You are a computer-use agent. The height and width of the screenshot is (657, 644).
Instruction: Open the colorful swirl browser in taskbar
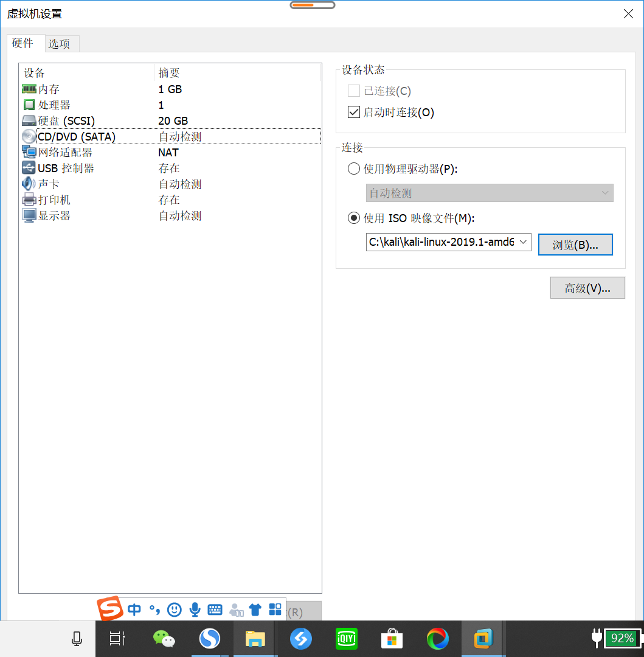point(438,639)
